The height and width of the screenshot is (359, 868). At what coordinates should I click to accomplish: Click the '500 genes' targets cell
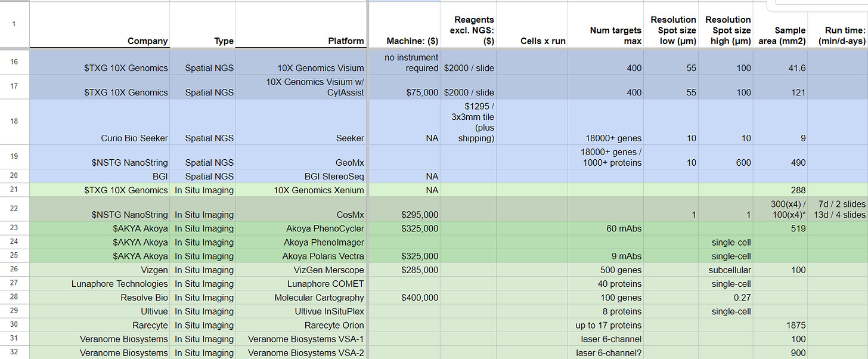pos(606,270)
